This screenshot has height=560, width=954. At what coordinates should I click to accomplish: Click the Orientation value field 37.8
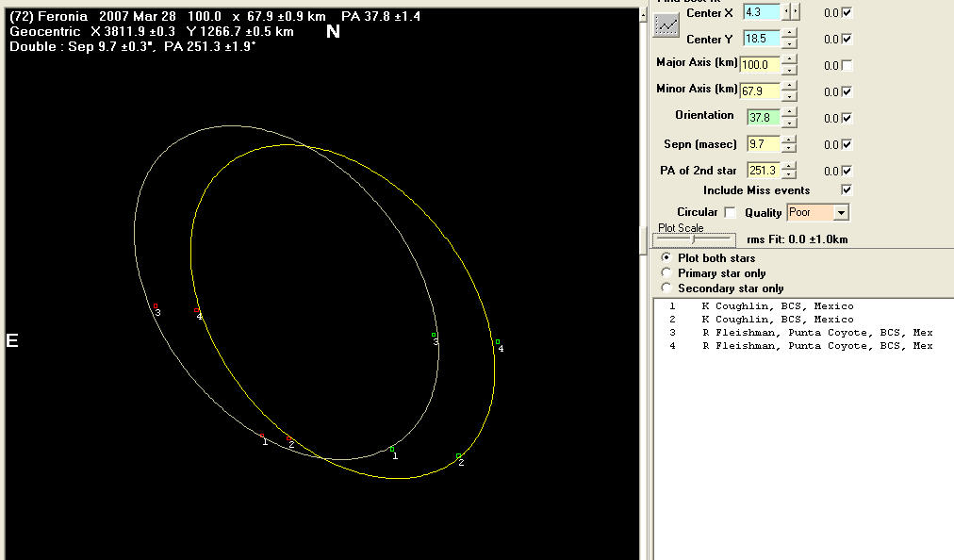(765, 118)
